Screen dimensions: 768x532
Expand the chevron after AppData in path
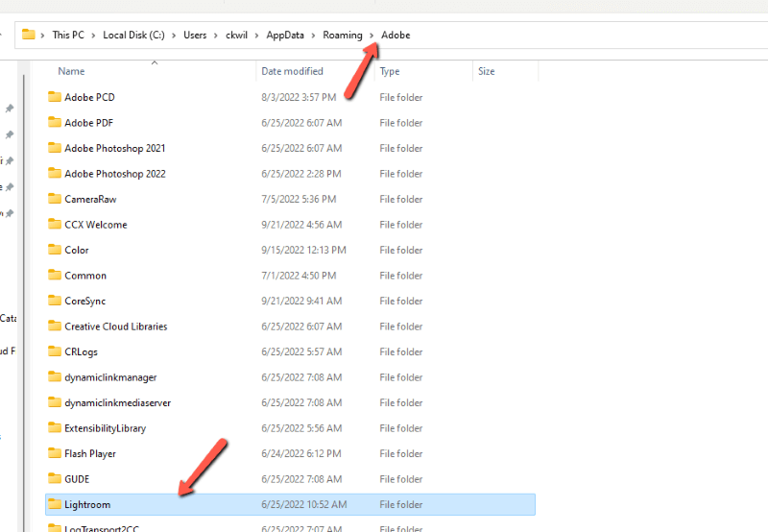(313, 36)
